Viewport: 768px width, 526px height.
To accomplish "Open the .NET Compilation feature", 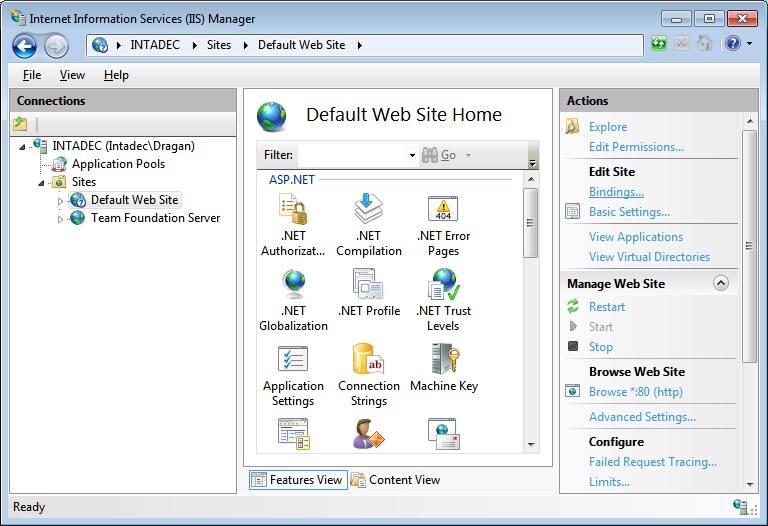I will click(368, 225).
